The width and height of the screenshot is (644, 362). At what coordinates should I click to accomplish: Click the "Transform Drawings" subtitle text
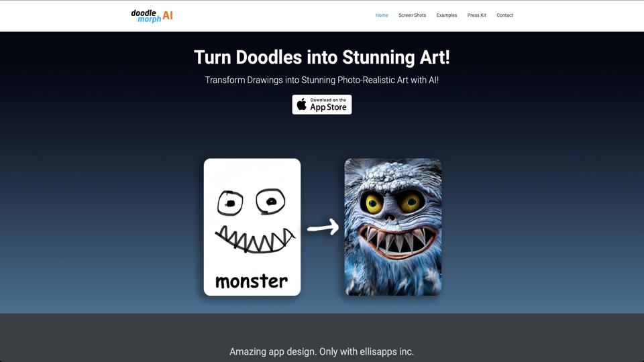(322, 80)
